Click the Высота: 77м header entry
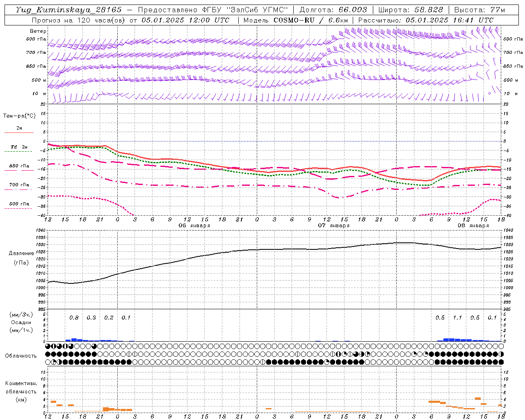 coord(479,10)
